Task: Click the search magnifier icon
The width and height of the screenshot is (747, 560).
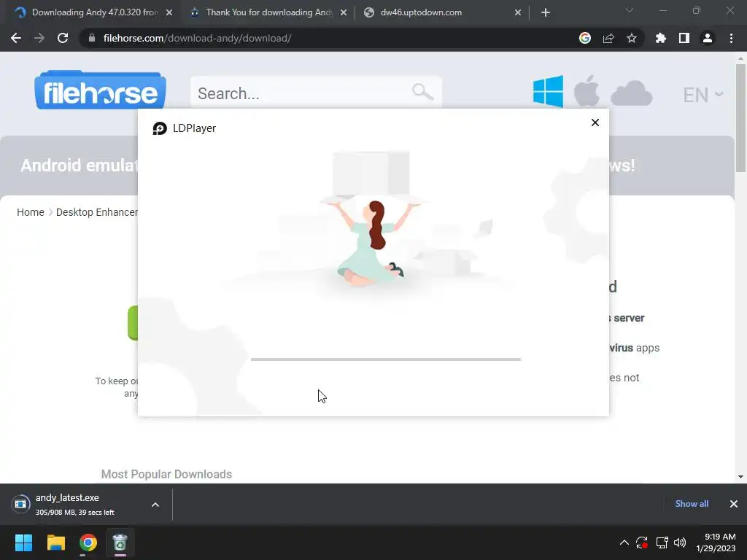Action: pos(422,92)
